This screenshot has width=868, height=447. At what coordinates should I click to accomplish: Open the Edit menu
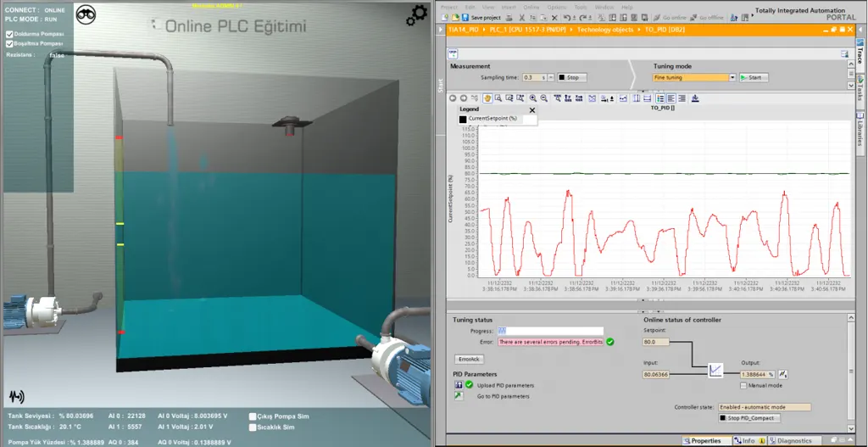[x=470, y=7]
